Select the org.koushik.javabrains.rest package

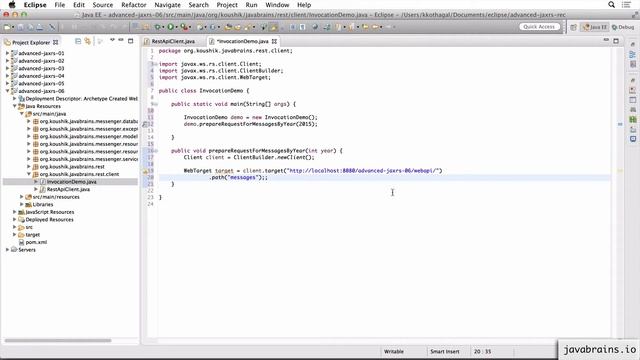[72, 167]
